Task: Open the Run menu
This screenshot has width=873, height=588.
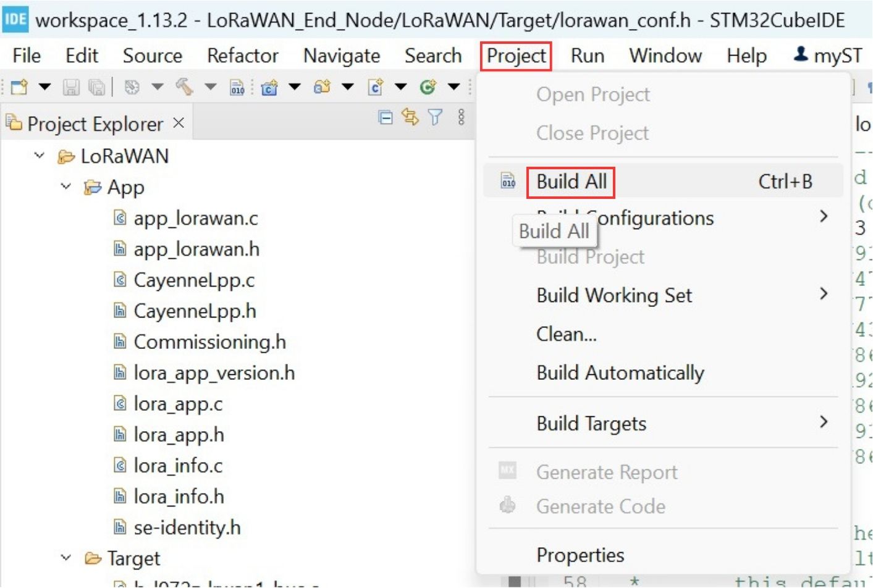Action: tap(588, 56)
